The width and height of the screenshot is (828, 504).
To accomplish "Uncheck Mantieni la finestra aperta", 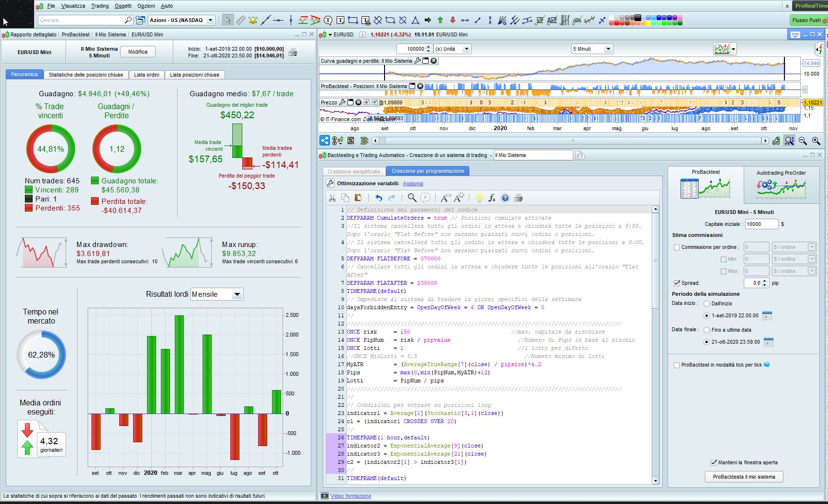I will (x=714, y=462).
